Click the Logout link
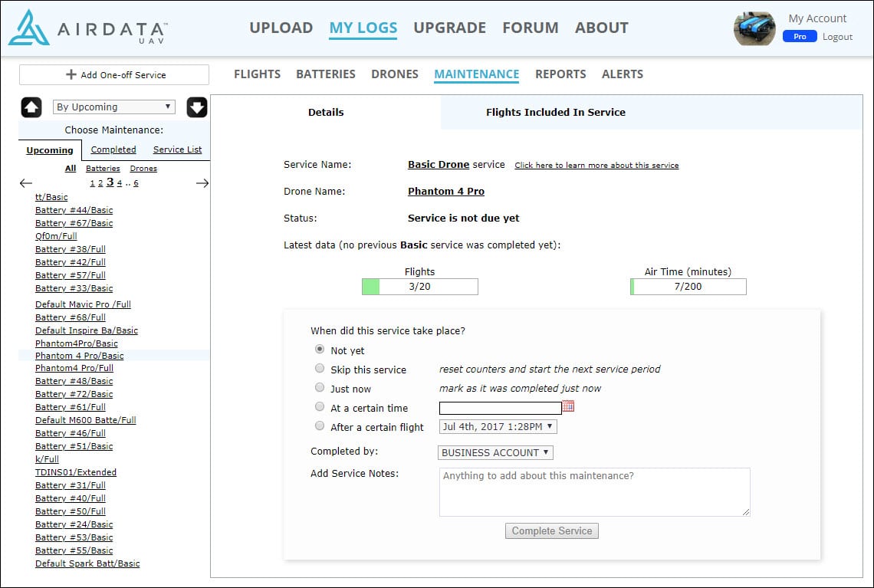The image size is (874, 588). [837, 37]
